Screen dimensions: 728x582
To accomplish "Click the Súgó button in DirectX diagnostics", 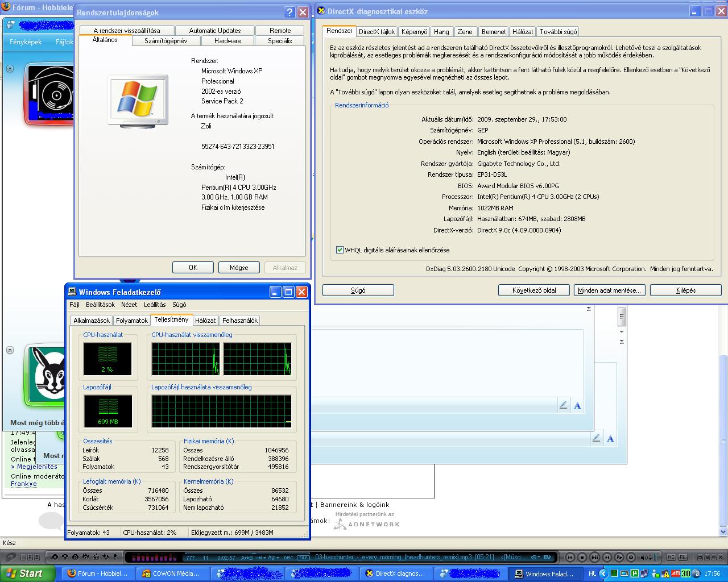I will (x=358, y=290).
